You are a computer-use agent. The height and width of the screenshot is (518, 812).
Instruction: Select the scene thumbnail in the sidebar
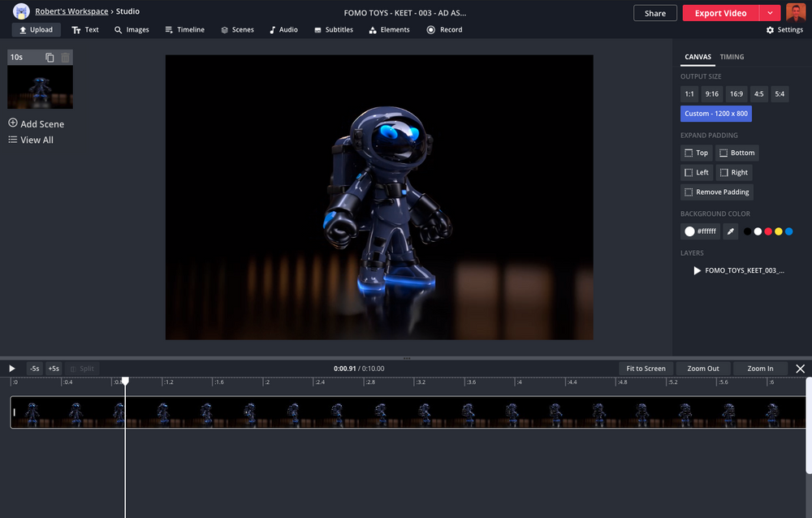pos(40,87)
